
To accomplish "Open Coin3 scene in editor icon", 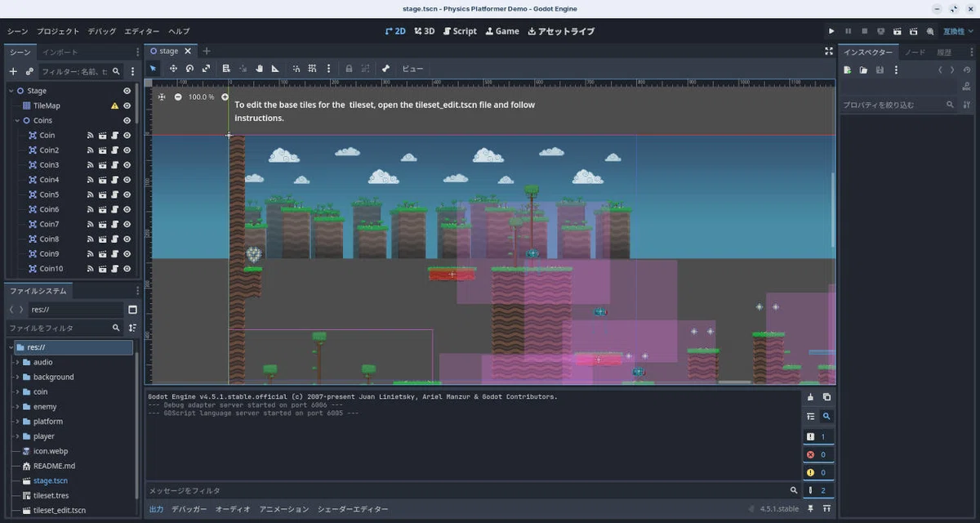I will [x=103, y=165].
